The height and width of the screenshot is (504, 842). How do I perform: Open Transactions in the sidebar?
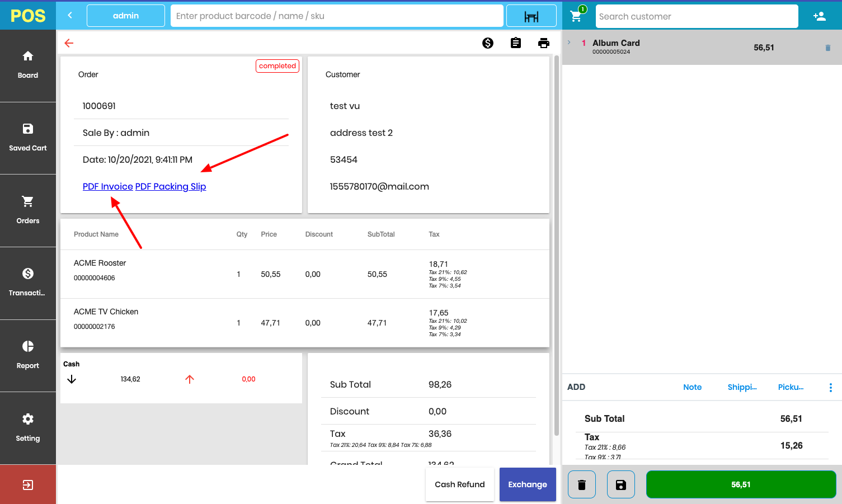(28, 283)
